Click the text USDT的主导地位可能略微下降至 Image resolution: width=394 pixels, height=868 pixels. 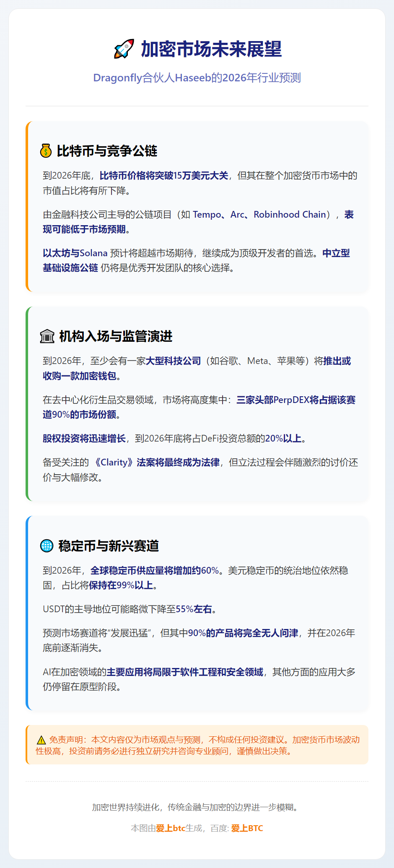109,609
